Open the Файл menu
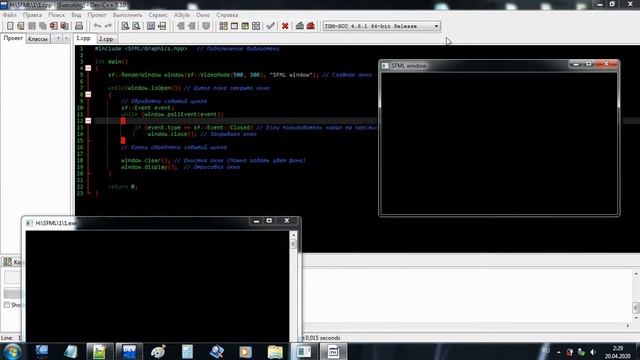 tap(10, 15)
